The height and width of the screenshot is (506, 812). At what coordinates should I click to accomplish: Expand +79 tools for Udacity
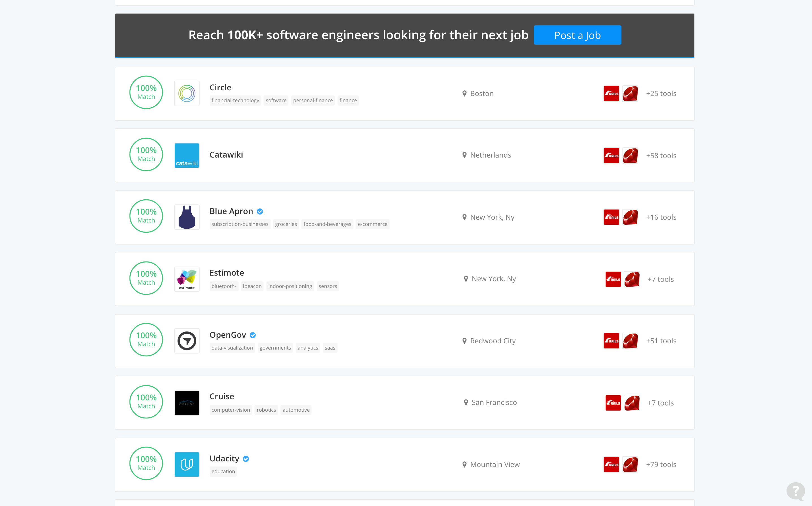[661, 464]
